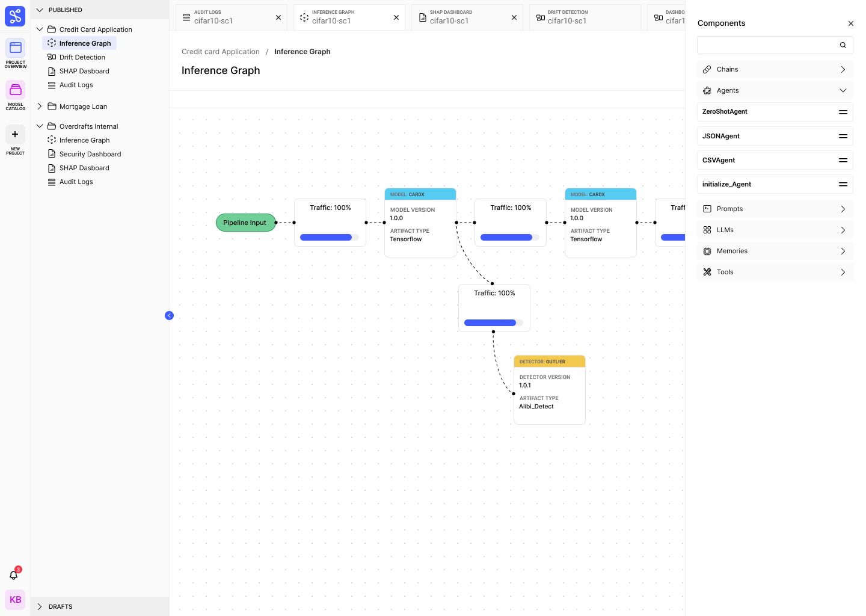
Task: Click the CSVAgent drag handle icon
Action: click(843, 160)
